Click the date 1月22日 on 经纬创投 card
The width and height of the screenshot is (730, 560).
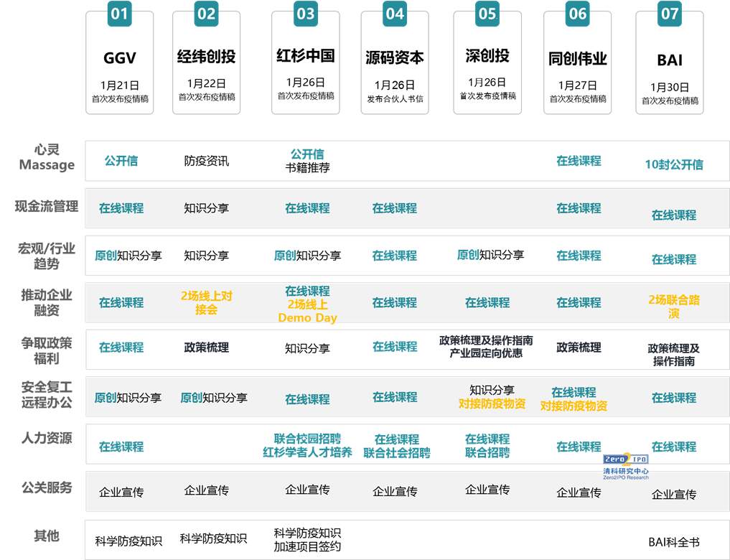pos(206,84)
